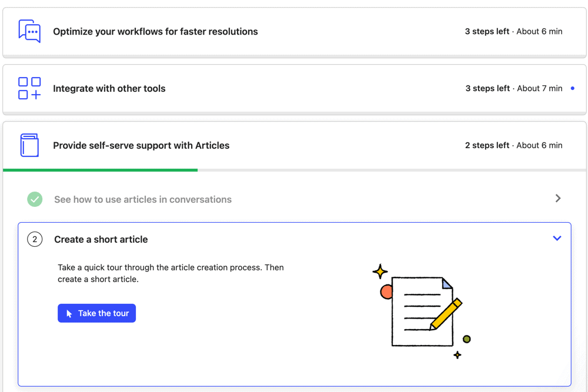Expand Optimize your workflows section
This screenshot has height=392, width=588.
point(295,32)
